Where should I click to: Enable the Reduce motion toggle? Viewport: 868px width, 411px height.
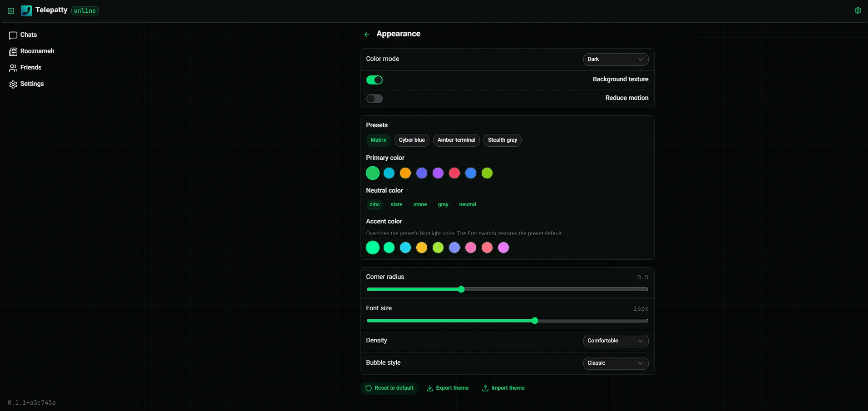click(375, 99)
